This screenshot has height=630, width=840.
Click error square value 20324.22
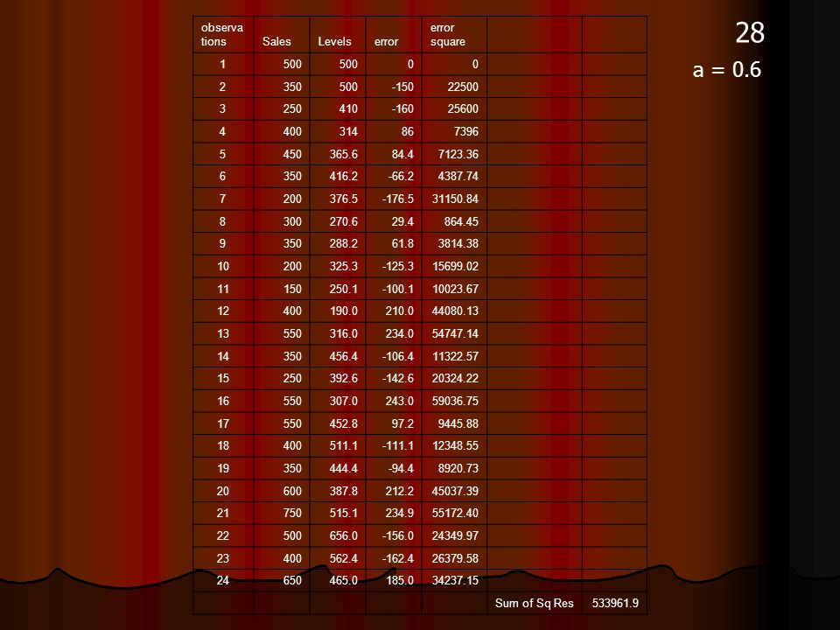pos(455,378)
